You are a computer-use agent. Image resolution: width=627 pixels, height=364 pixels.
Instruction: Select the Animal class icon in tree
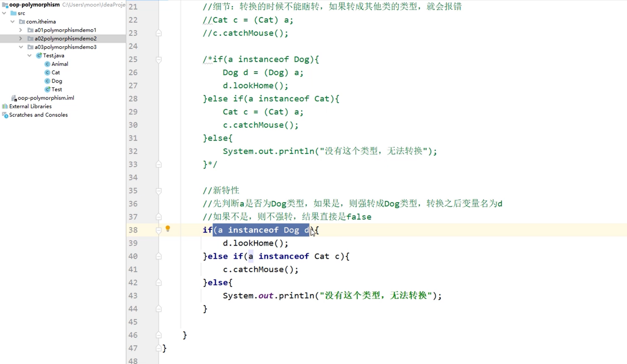click(47, 64)
